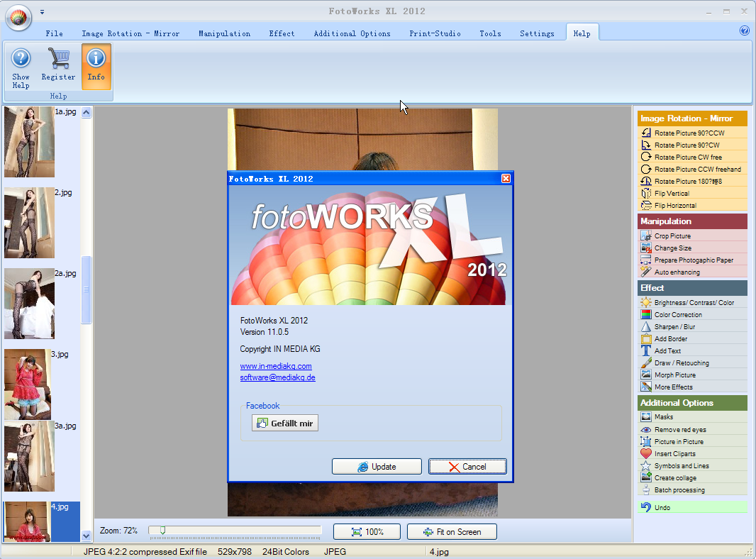Click Morph Picture icon
Screen dimensions: 756x559
point(646,375)
